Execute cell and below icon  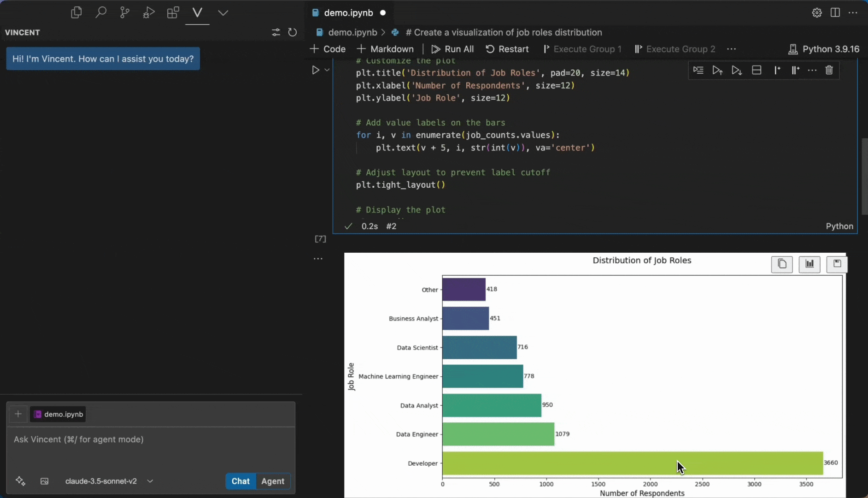[737, 70]
